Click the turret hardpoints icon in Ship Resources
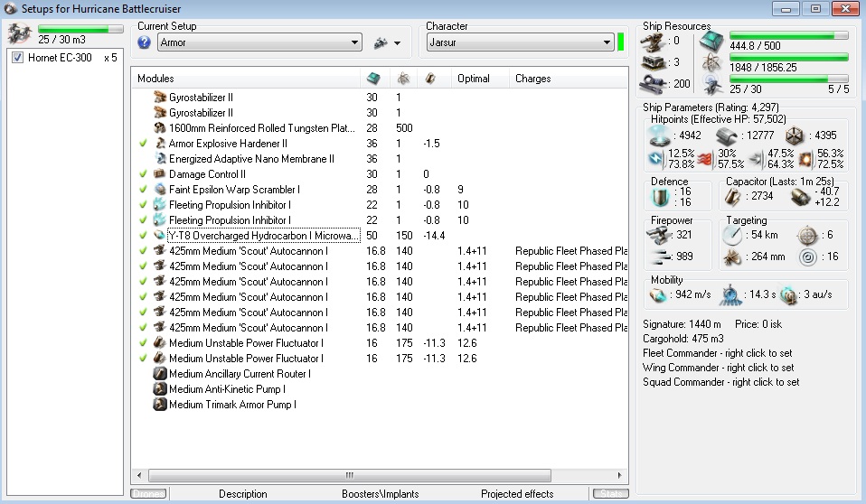866x504 pixels. [x=653, y=42]
